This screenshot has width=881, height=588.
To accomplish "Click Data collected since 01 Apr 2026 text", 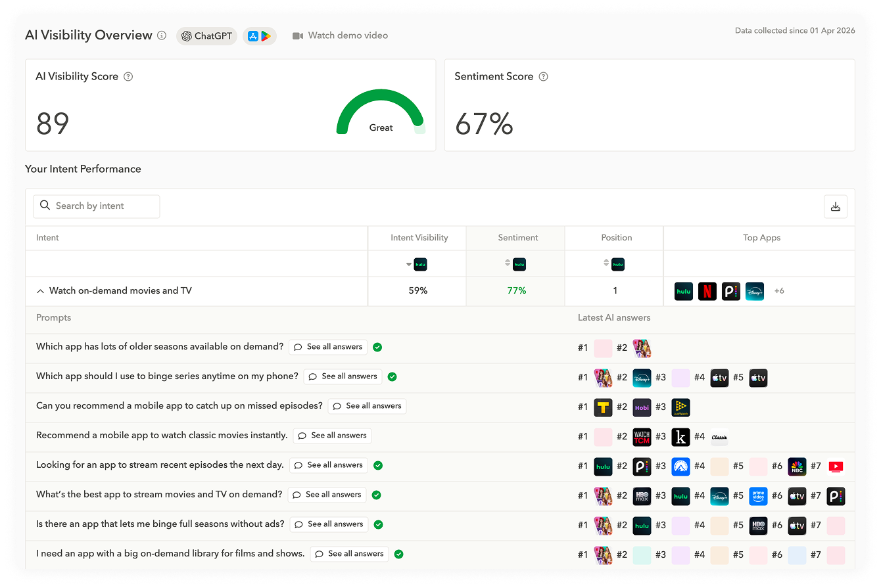I will pos(795,31).
